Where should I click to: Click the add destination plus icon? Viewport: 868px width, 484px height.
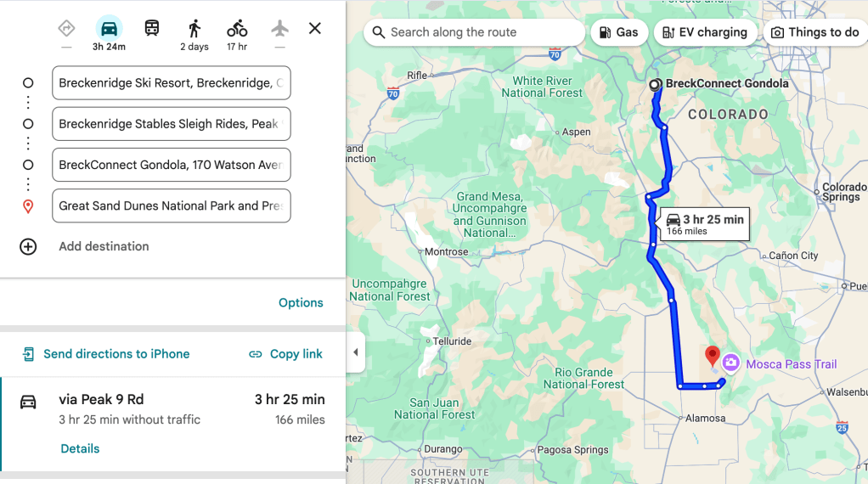click(28, 246)
